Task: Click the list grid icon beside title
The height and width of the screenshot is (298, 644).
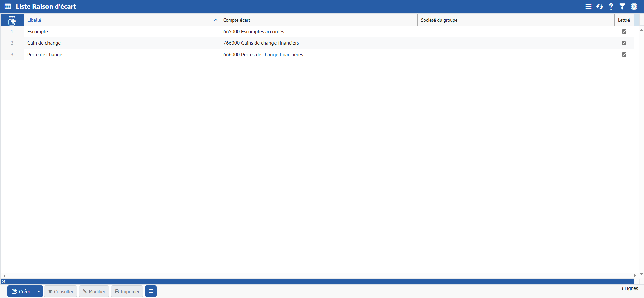Action: (8, 7)
